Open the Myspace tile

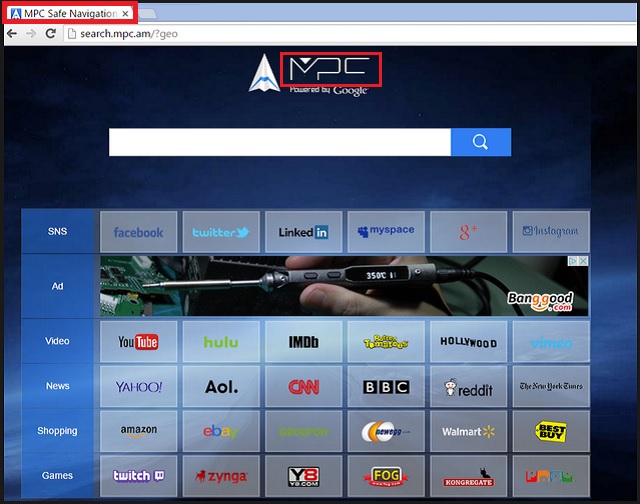click(x=386, y=232)
